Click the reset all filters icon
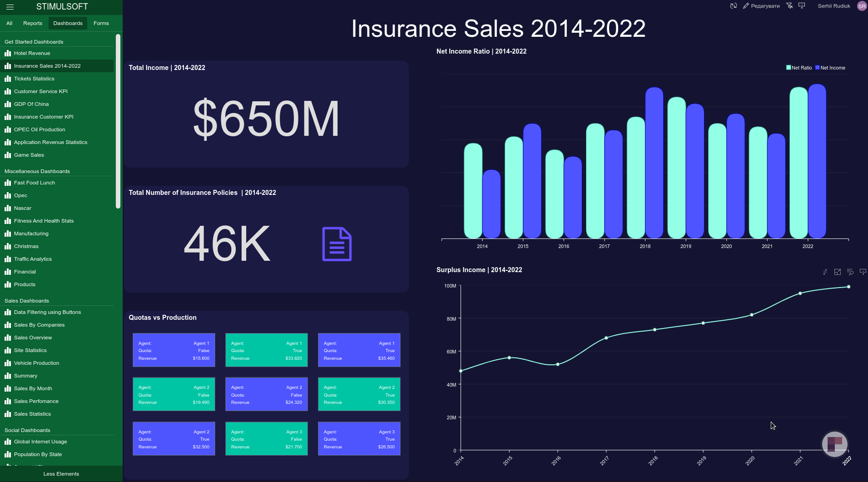The width and height of the screenshot is (868, 482). (x=789, y=6)
